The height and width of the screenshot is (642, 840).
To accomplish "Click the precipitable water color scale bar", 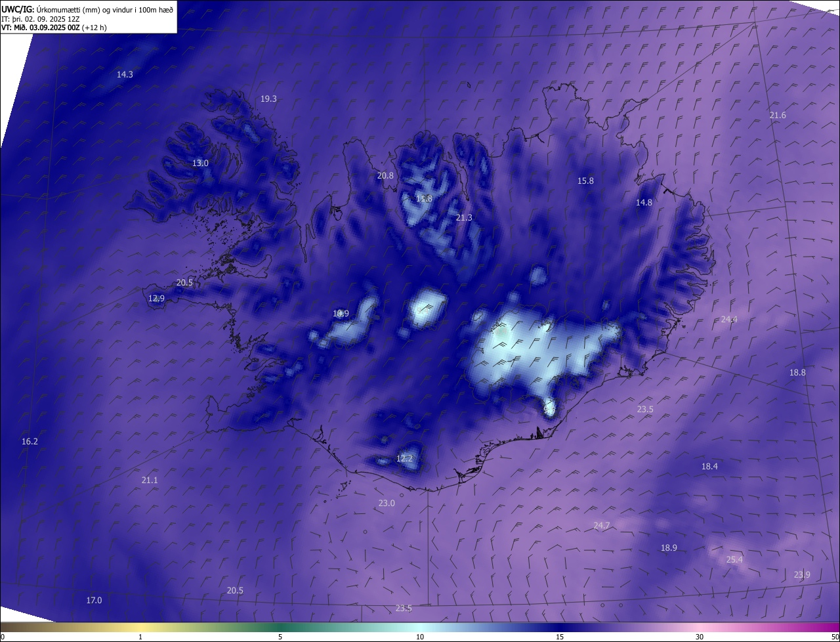I will pyautogui.click(x=420, y=627).
